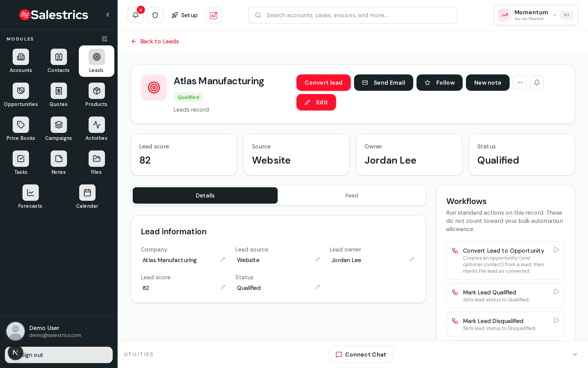Click the Atlas Manufacturing target icon
Viewport: 588px width, 368px height.
[154, 87]
